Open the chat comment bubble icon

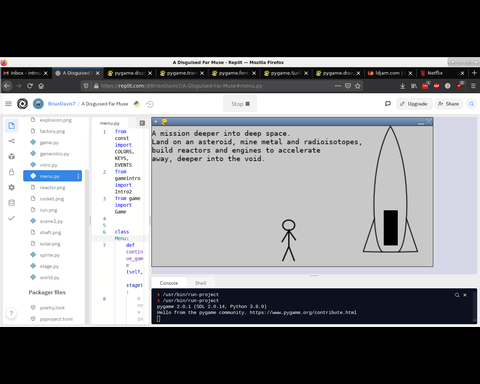click(x=388, y=104)
